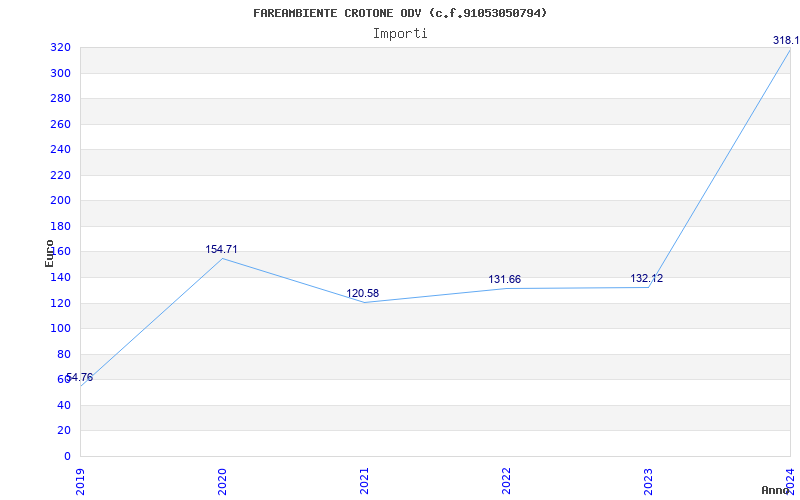Click the 80 y-axis tick label

pyautogui.click(x=64, y=354)
